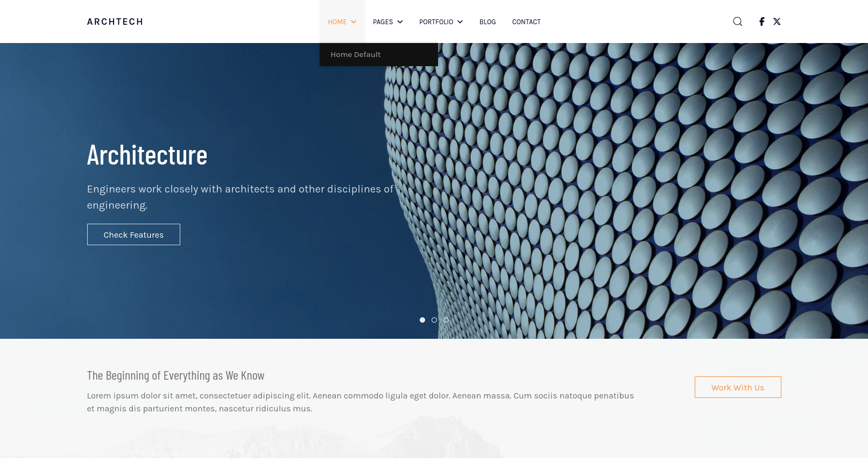The image size is (868, 470).
Task: Click the PAGES menu label
Action: (383, 22)
